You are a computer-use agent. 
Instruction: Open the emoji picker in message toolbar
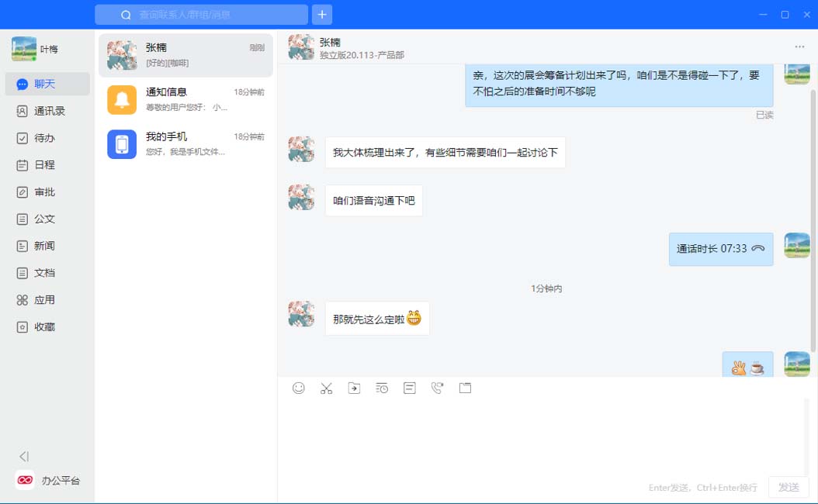[299, 388]
